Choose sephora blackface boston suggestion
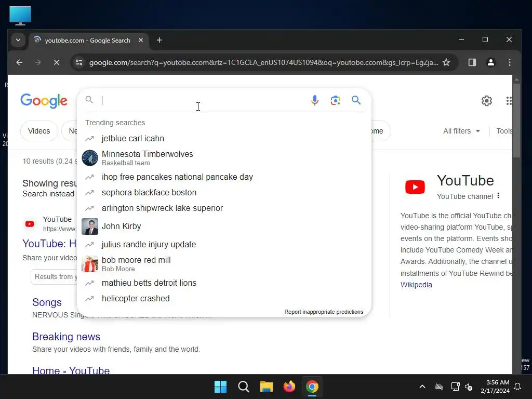Viewport: 532px width, 399px height. click(x=224, y=192)
